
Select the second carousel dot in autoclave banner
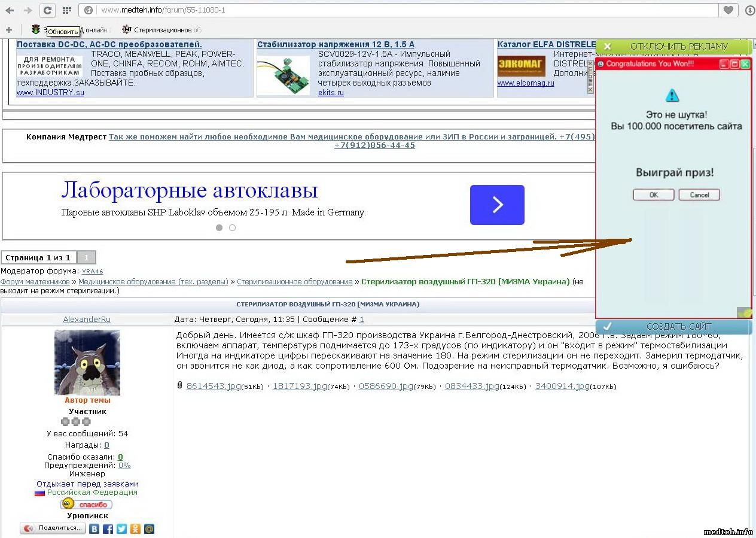coord(233,228)
